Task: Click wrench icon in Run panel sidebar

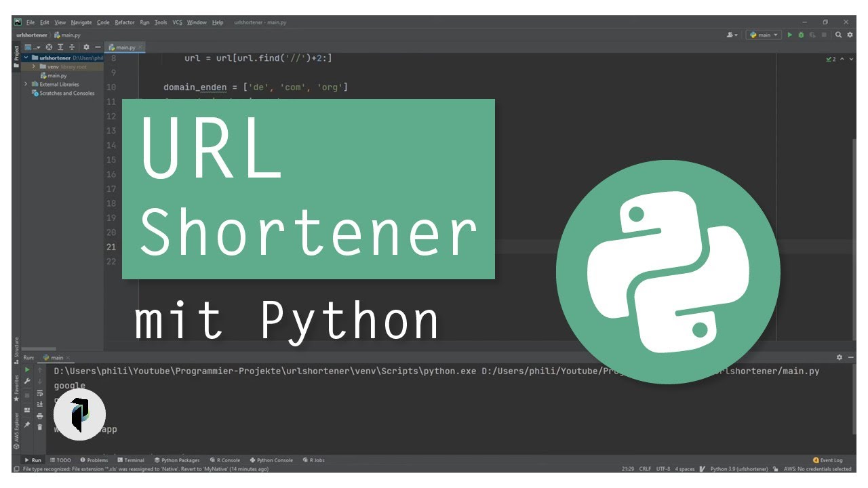Action: (x=27, y=381)
